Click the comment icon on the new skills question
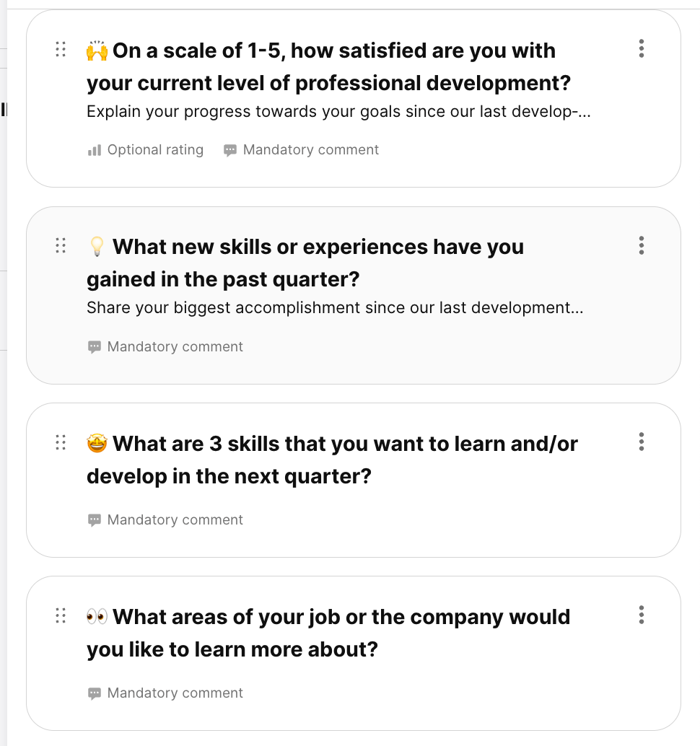The image size is (700, 746). (95, 346)
